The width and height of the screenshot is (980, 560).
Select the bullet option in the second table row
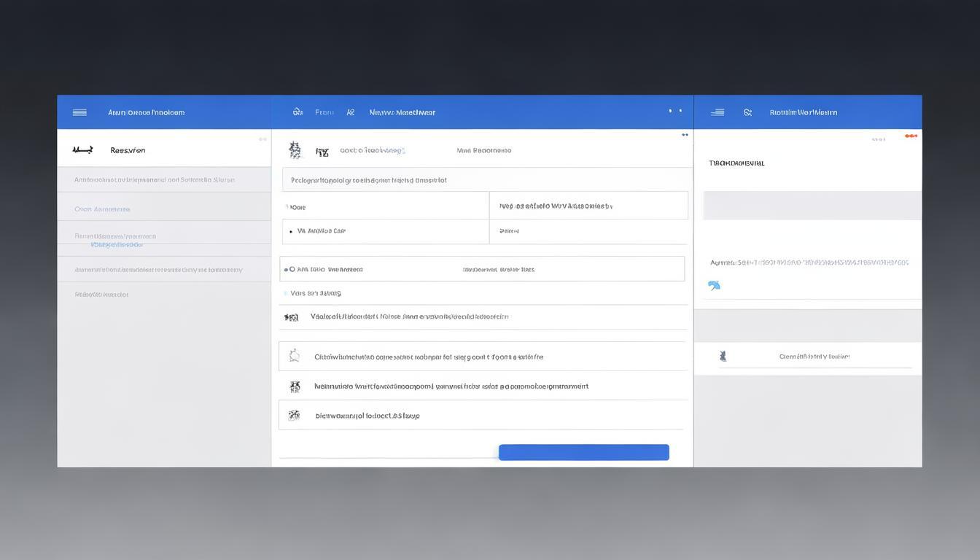291,231
